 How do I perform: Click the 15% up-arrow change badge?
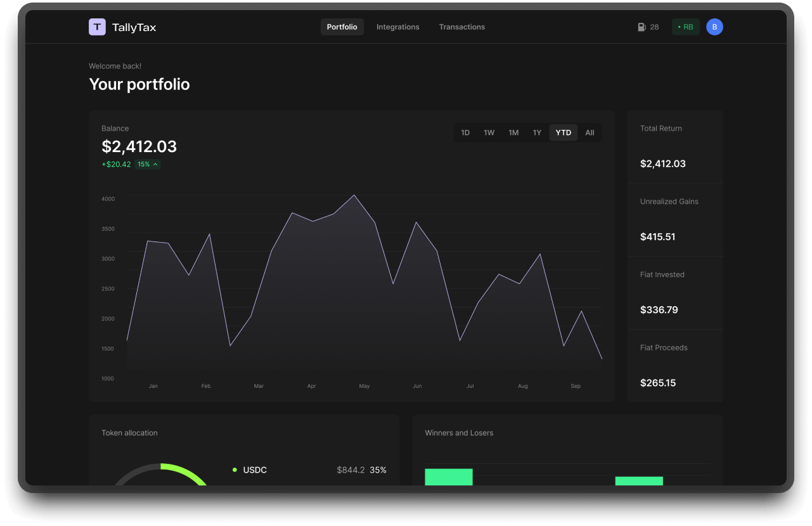pyautogui.click(x=147, y=164)
